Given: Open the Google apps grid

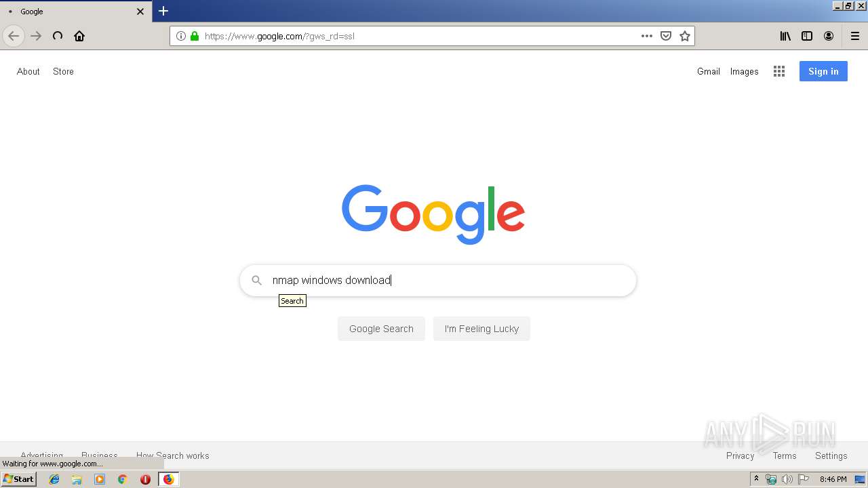Looking at the screenshot, I should click(x=779, y=71).
